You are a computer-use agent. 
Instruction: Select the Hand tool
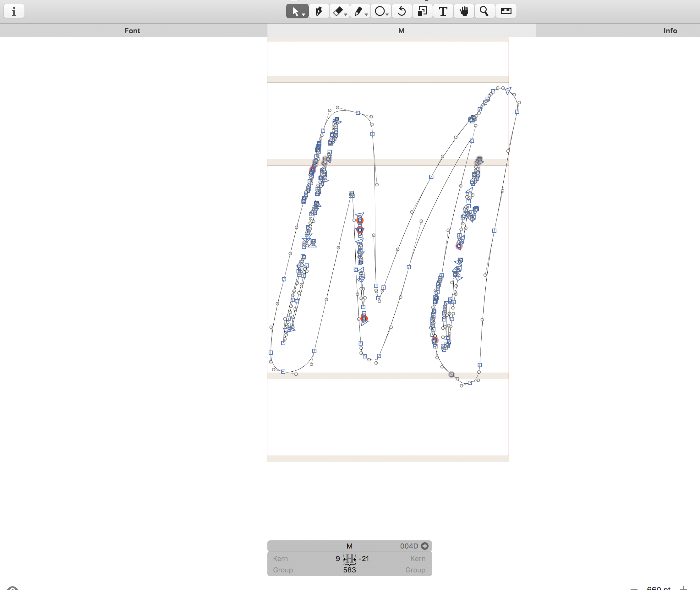point(464,11)
